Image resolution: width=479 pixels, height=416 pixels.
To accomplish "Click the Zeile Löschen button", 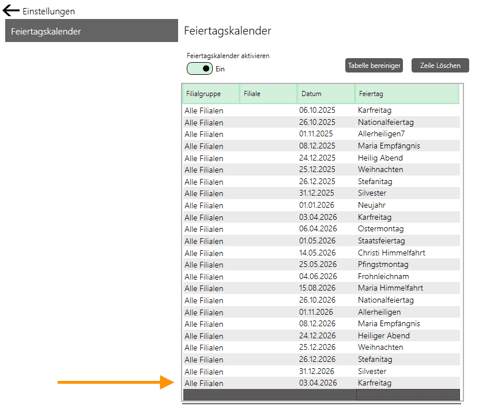I will point(440,65).
